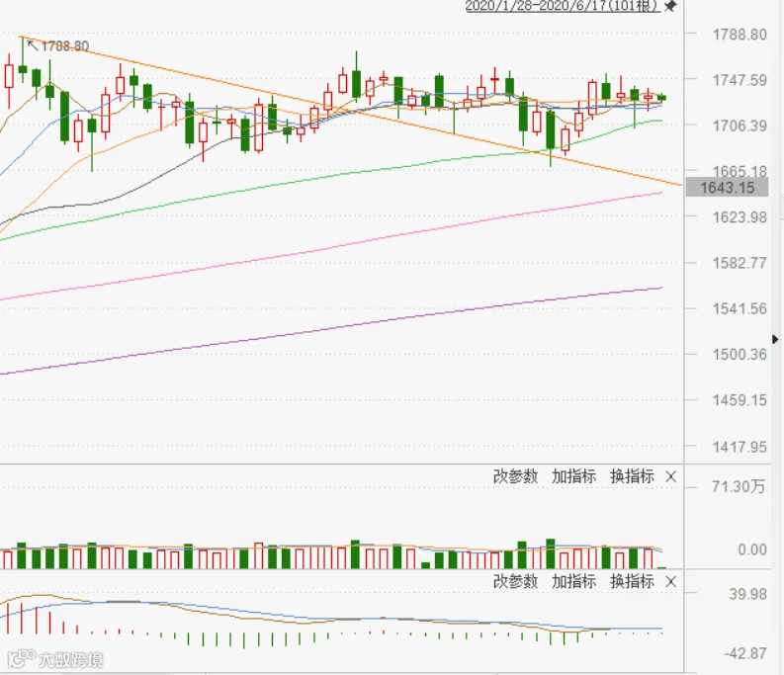This screenshot has width=784, height=675.
Task: Click the -42.87 MACD axis label
Action: point(745,653)
